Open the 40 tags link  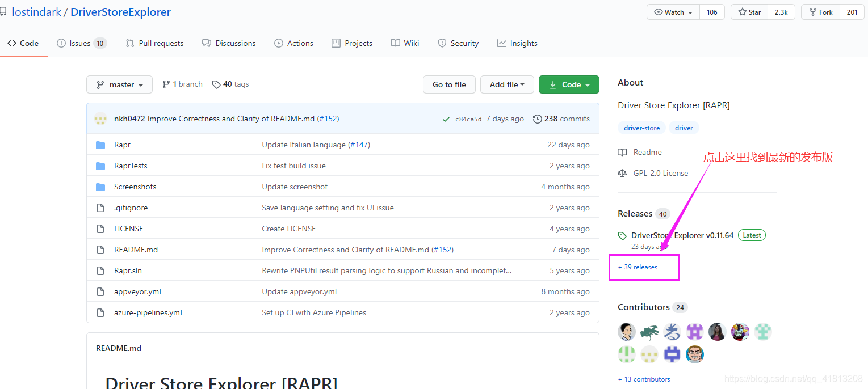point(230,84)
